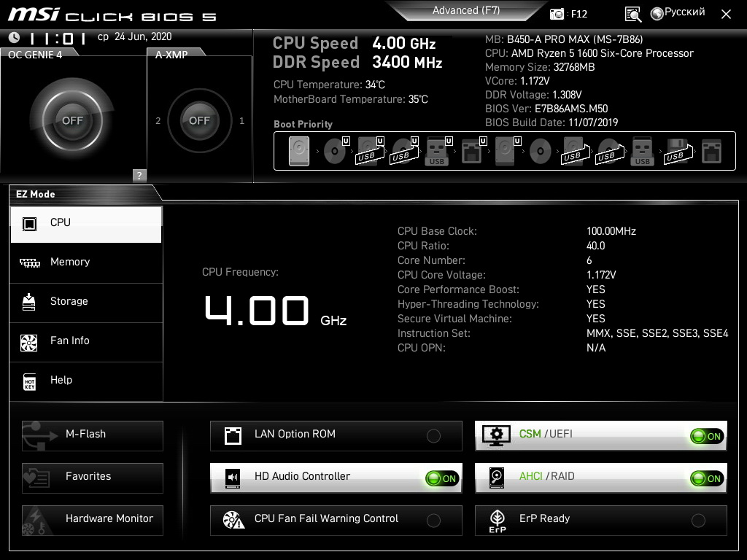This screenshot has height=560, width=747.
Task: Switch to Advanced (F7) mode
Action: pos(465,10)
